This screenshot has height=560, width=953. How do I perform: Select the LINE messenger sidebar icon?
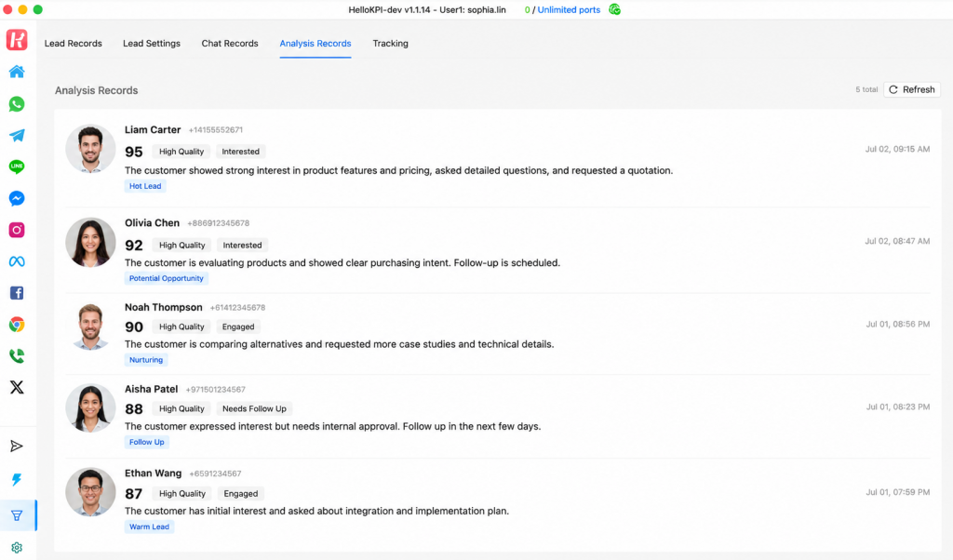point(17,167)
